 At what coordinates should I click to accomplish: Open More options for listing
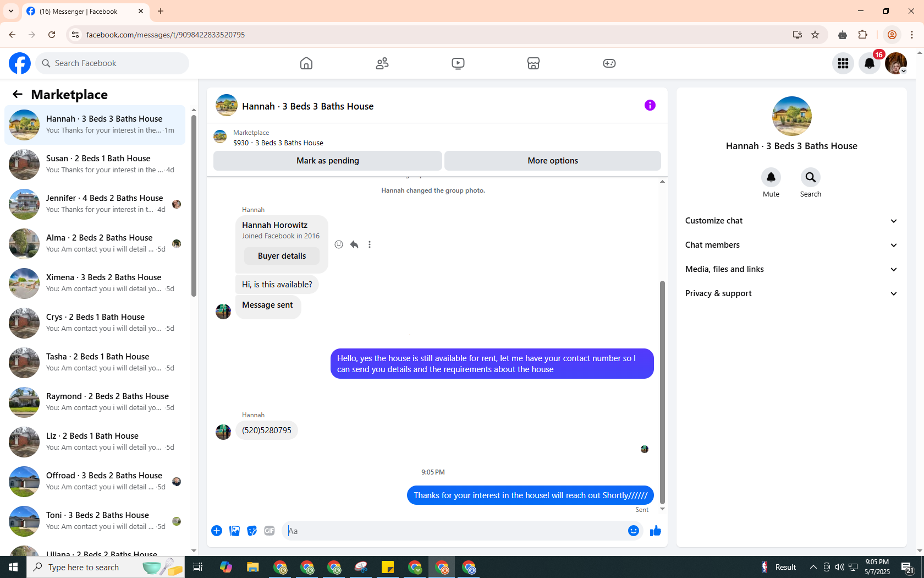pos(553,161)
